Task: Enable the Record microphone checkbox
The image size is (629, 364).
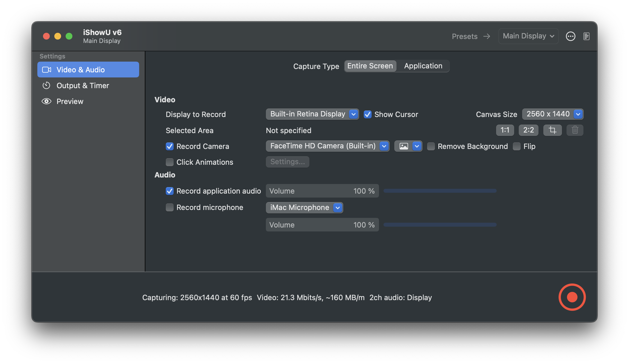Action: pyautogui.click(x=169, y=207)
